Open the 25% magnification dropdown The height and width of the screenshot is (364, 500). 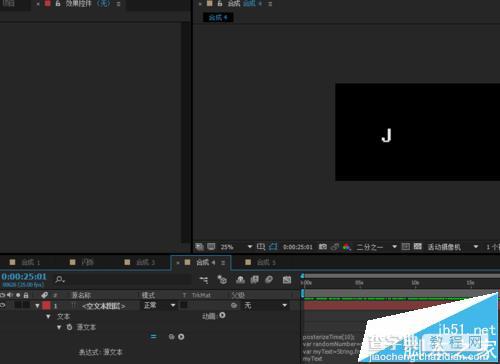[x=236, y=247]
